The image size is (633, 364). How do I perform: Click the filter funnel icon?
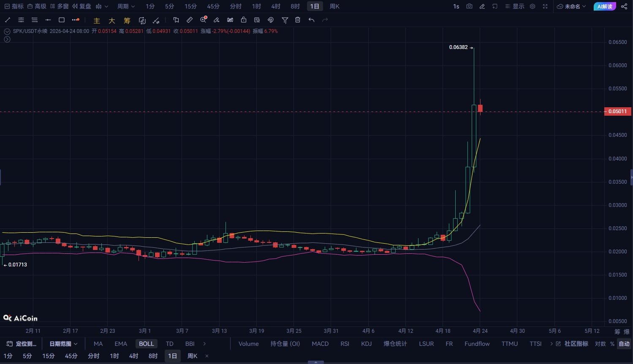(x=285, y=20)
